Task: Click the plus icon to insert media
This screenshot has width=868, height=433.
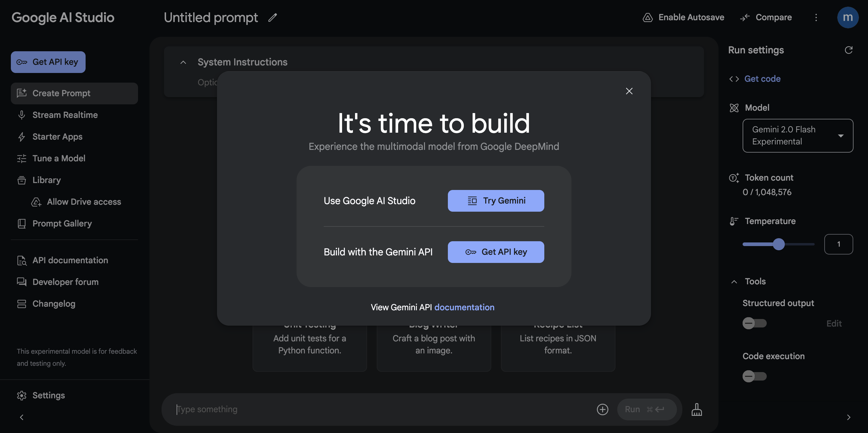Action: [602, 409]
